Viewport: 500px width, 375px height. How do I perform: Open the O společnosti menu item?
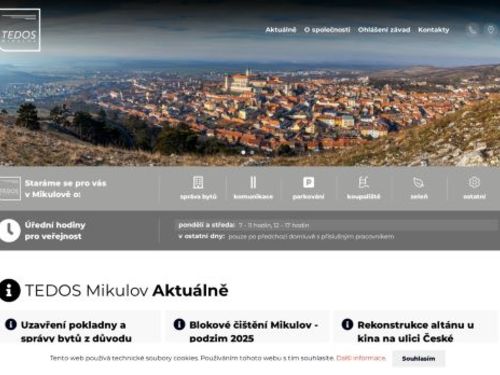[x=327, y=30]
